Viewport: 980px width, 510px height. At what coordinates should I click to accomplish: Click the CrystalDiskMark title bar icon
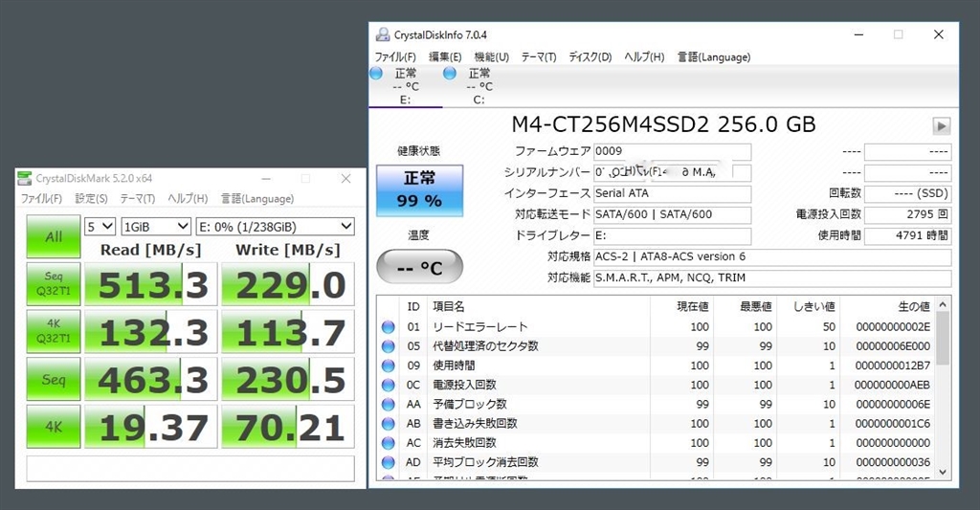pos(24,178)
